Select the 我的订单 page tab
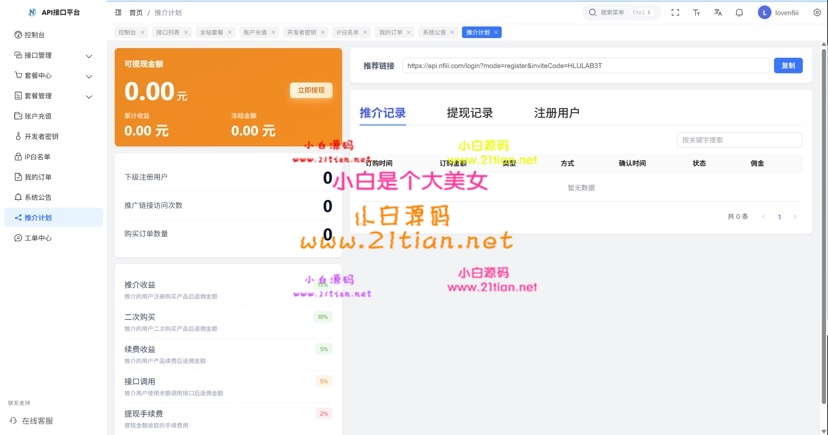 (x=390, y=32)
